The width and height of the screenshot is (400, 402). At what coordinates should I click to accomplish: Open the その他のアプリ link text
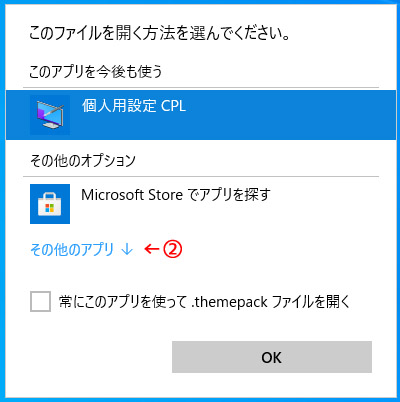pos(72,249)
